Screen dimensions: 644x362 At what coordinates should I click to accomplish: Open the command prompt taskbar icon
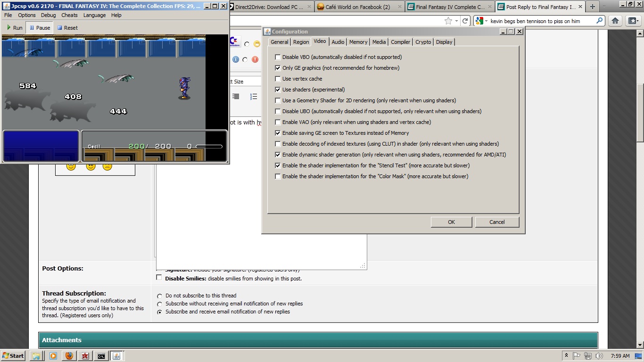(101, 356)
